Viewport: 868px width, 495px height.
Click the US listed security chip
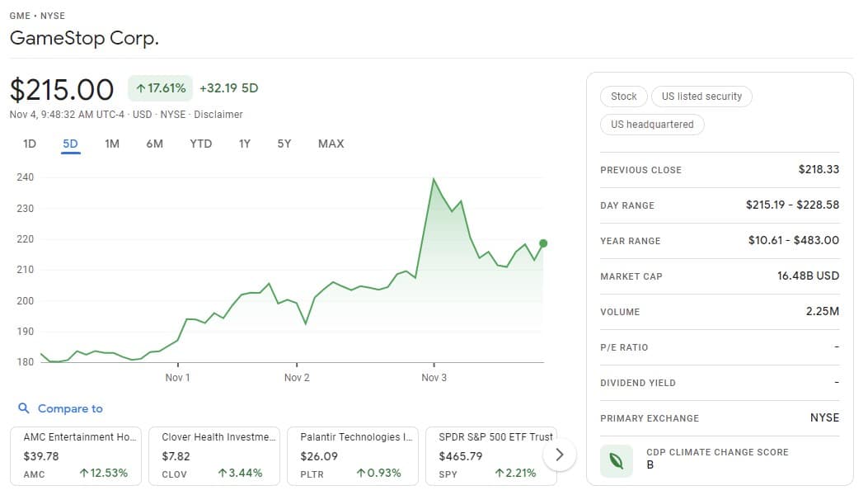(x=701, y=97)
